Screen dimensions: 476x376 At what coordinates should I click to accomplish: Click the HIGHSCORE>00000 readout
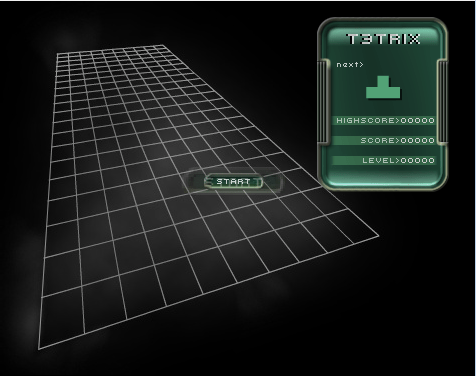(x=384, y=120)
